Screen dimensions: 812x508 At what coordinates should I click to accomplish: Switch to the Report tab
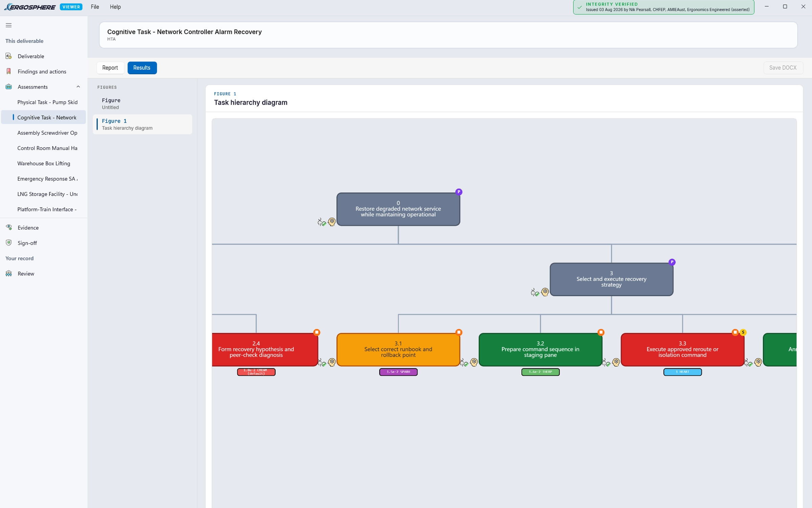coord(110,68)
